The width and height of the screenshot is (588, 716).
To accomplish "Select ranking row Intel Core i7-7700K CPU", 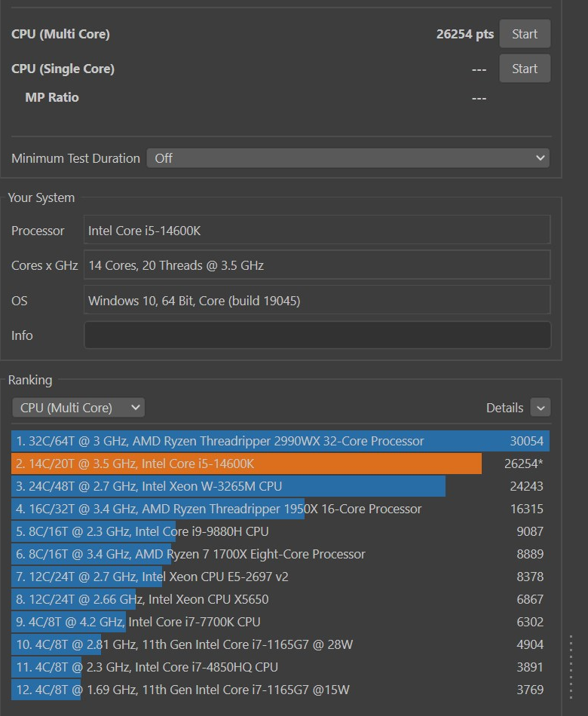I will pos(280,622).
